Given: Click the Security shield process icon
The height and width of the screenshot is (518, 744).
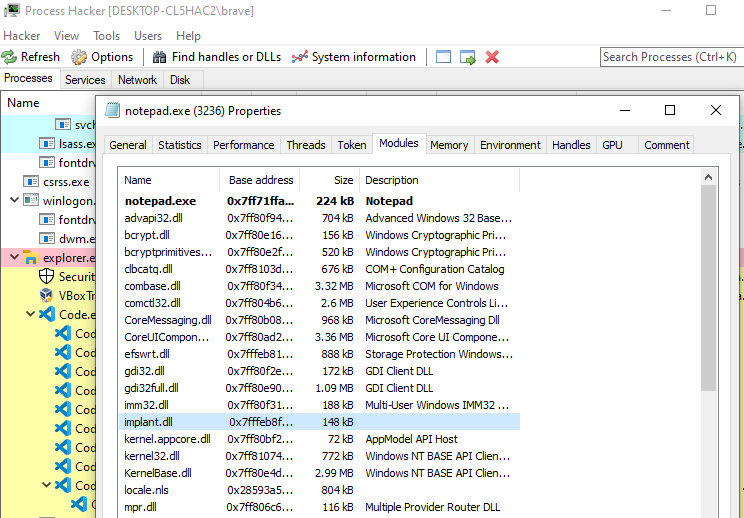Looking at the screenshot, I should 46,277.
